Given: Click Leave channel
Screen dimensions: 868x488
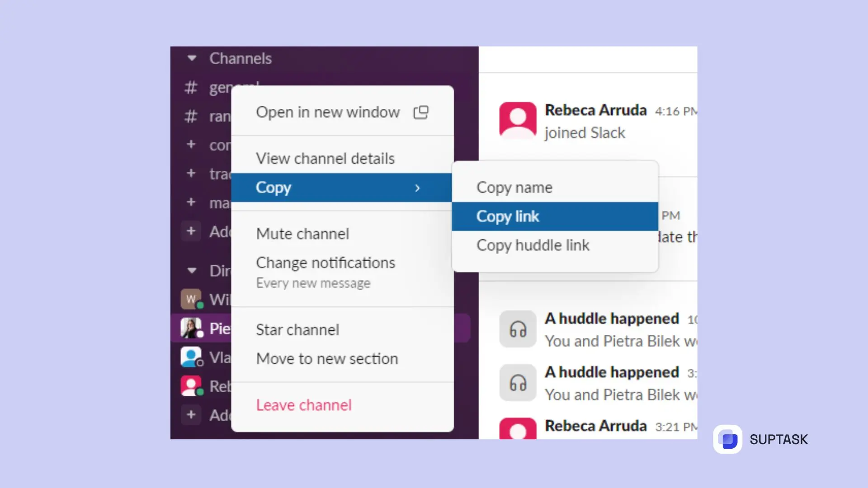Looking at the screenshot, I should 303,405.
